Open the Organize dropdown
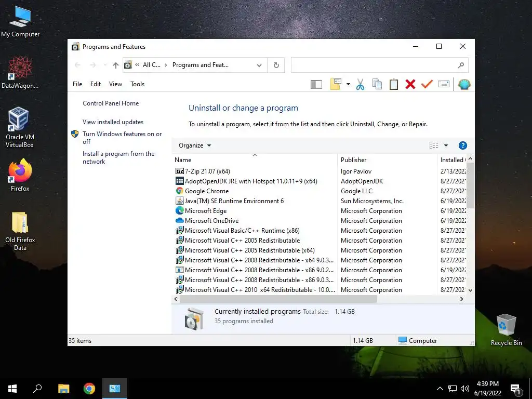The image size is (532, 399). click(195, 145)
